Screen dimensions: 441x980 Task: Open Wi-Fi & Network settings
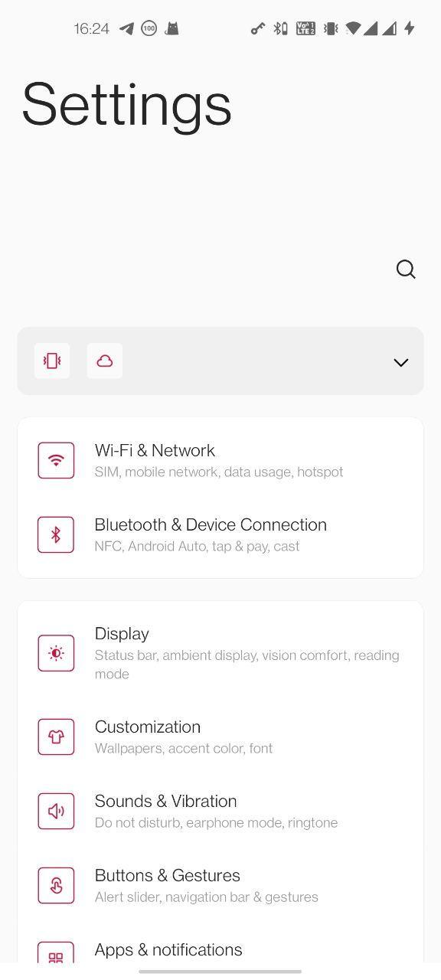tap(220, 460)
